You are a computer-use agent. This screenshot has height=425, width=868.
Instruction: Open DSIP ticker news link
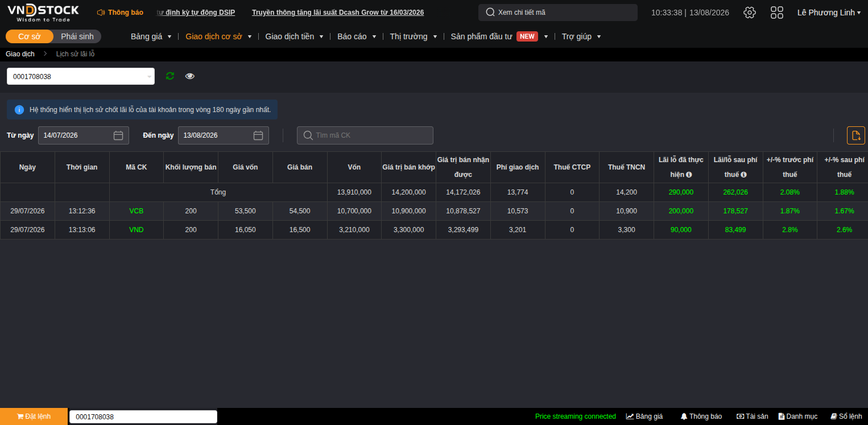pos(196,13)
